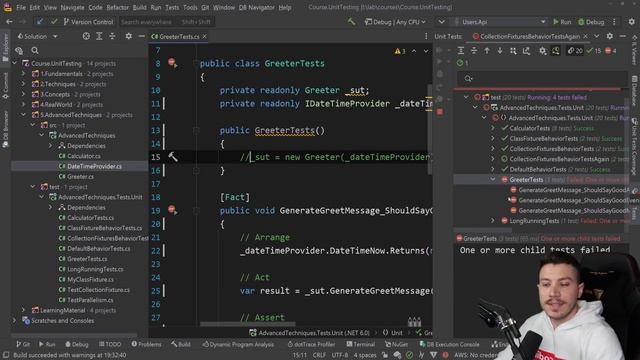Click collapse all icon in Unit Tests toolbar
Image resolution: width=640 pixels, height=360 pixels.
(x=474, y=51)
